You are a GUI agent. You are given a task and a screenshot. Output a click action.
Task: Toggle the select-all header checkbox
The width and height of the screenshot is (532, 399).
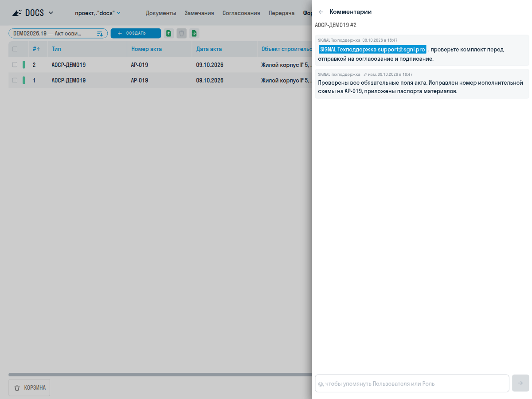[15, 49]
